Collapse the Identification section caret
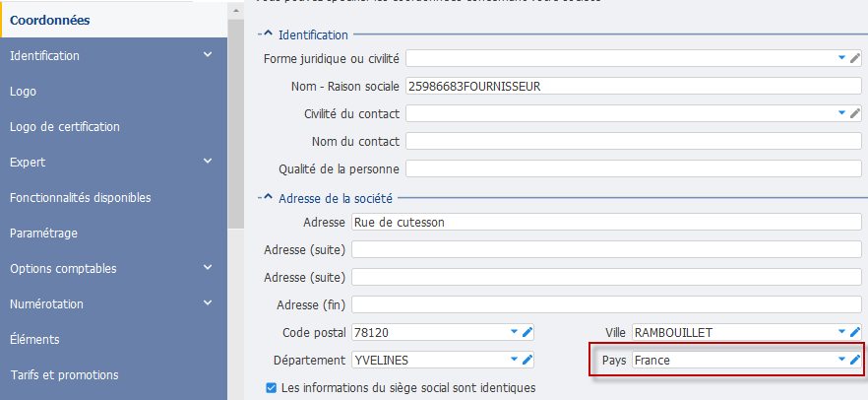The width and height of the screenshot is (868, 400). [x=269, y=34]
